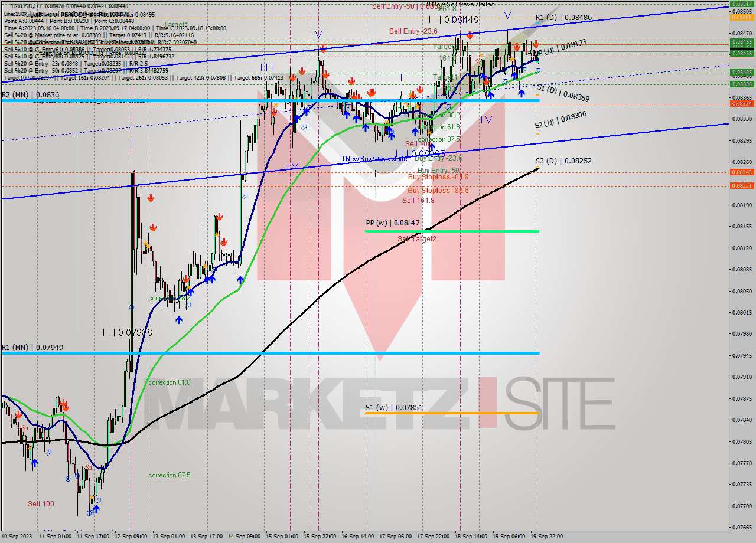Click the '14 Sep 09:00' time axis label
The image size is (756, 543).
pos(244,537)
